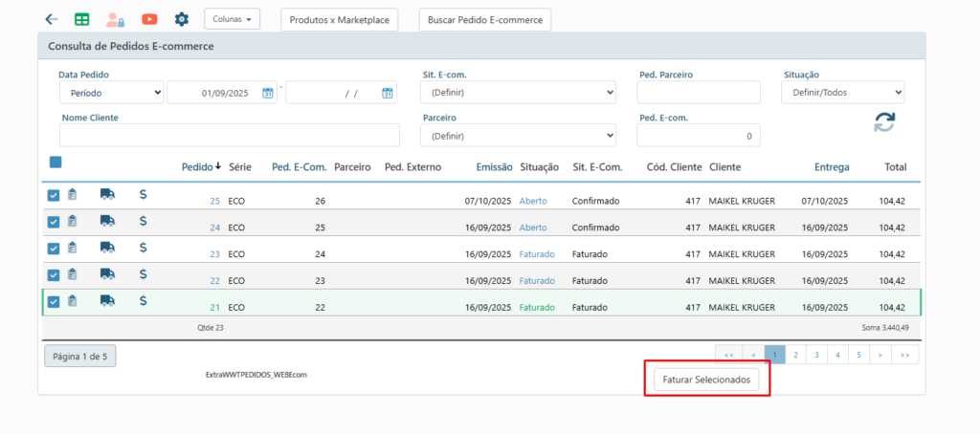The image size is (980, 434).
Task: Click the blue refresh arrows icon
Action: 884,122
